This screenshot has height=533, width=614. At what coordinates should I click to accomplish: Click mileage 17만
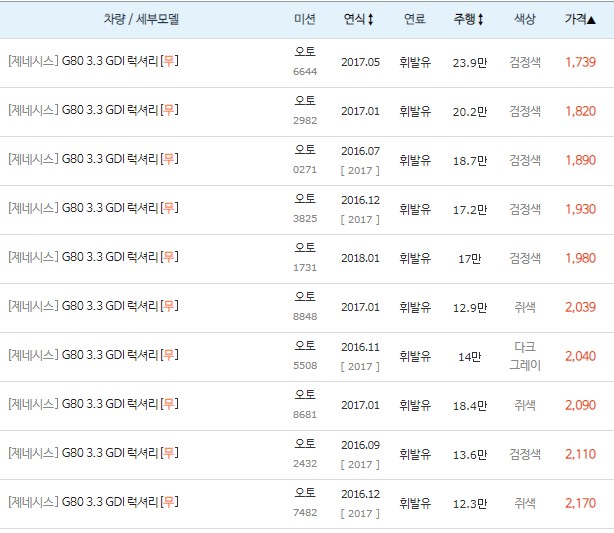pos(470,258)
